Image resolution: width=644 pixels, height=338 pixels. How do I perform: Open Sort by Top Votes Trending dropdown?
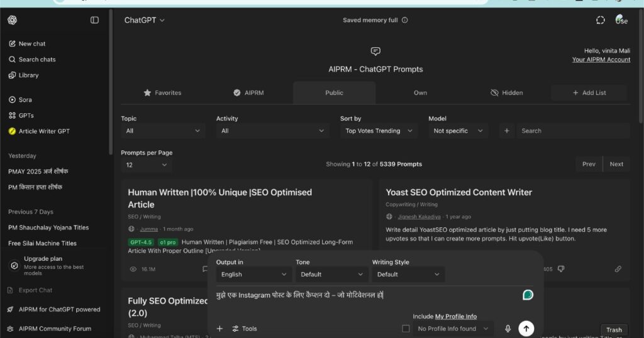379,131
